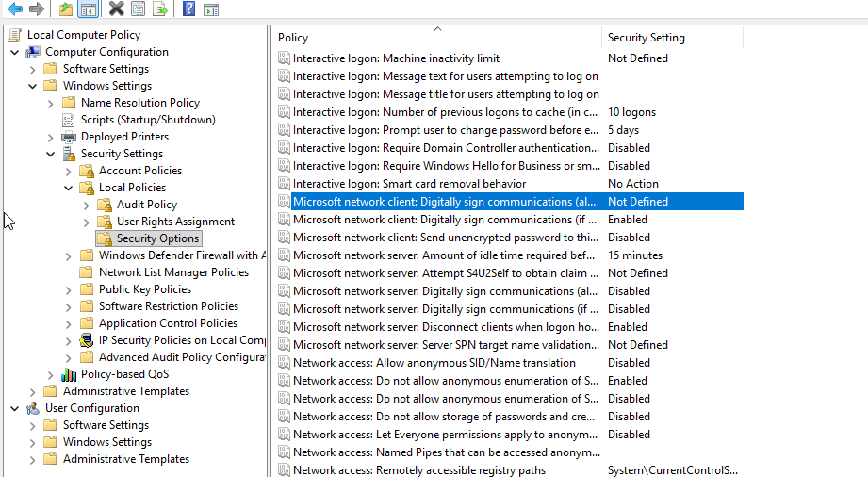Click the Back arrow toolbar icon

click(15, 8)
